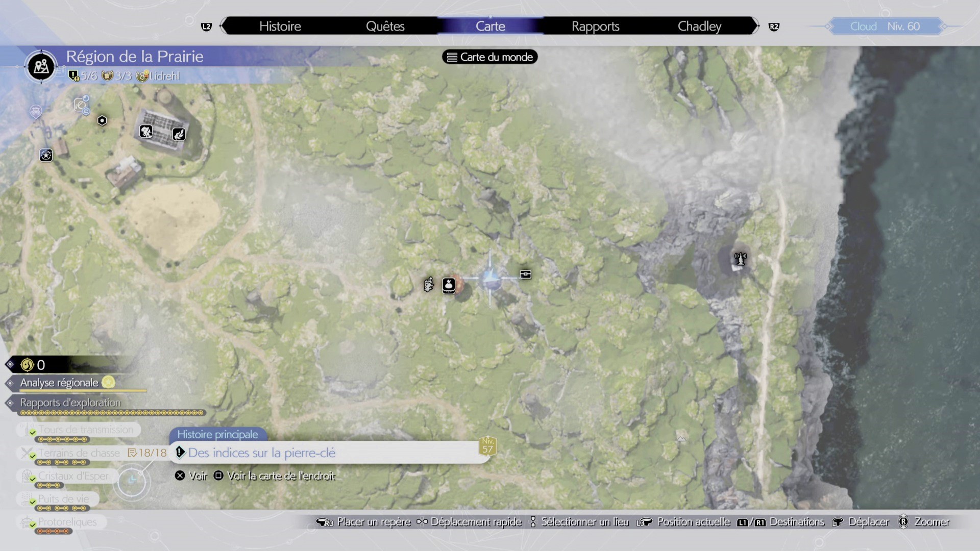Select the black hexagon marker near the farm
Screen dimensions: 980x551
tap(102, 120)
